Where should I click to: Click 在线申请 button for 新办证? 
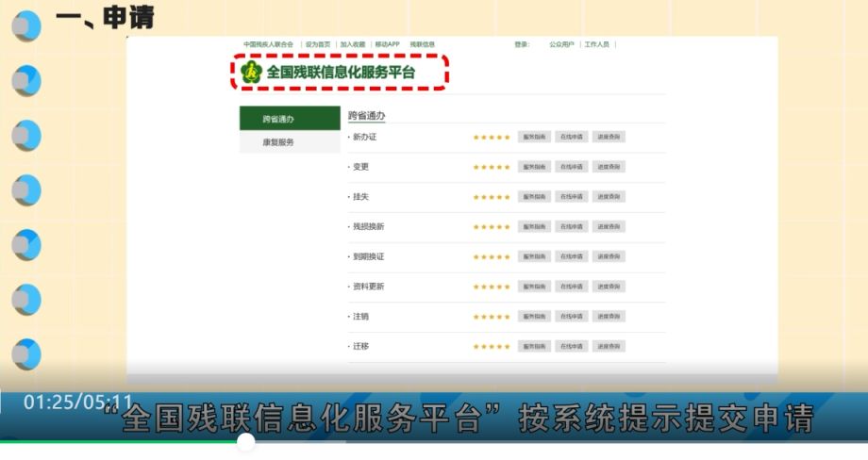[x=572, y=137]
